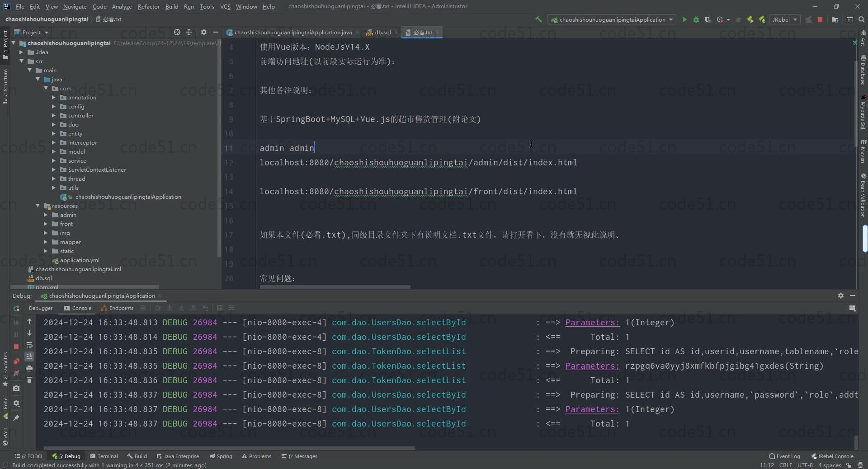Open the Terminal tool window
This screenshot has width=868, height=469.
(104, 456)
